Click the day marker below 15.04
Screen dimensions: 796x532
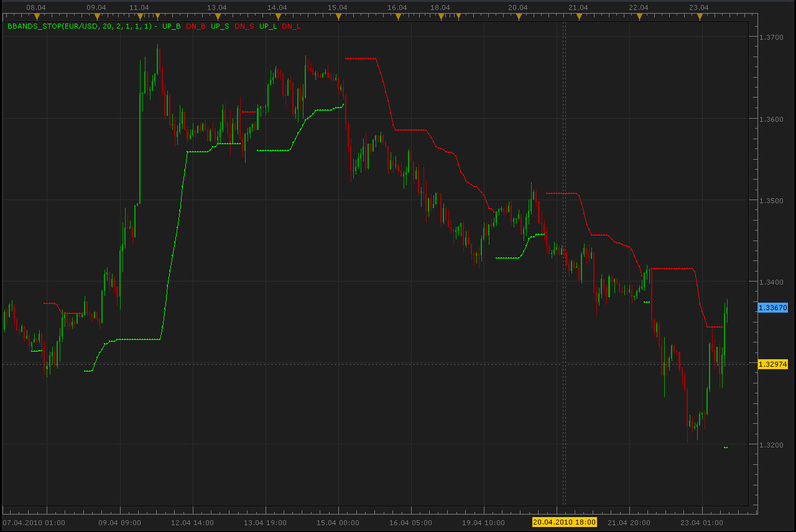[338, 16]
